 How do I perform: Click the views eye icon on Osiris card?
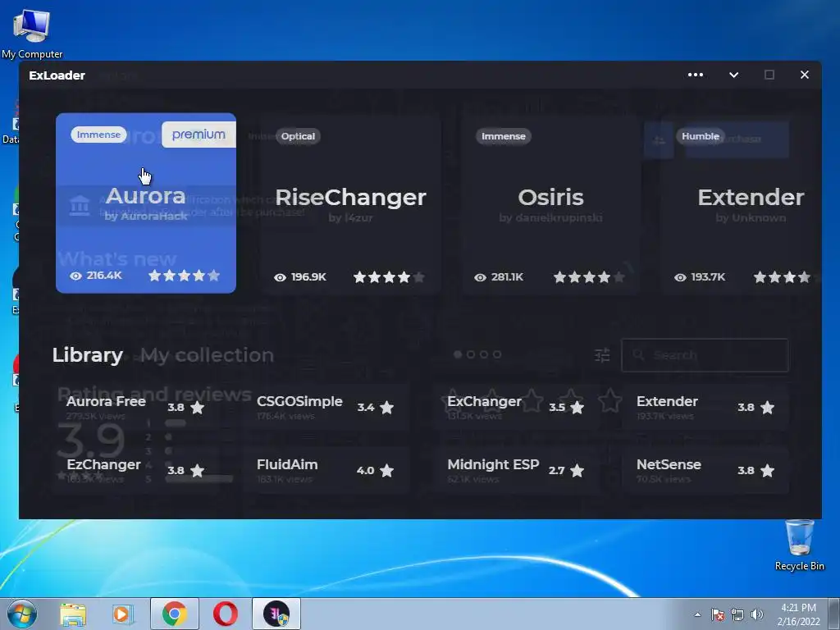click(480, 277)
